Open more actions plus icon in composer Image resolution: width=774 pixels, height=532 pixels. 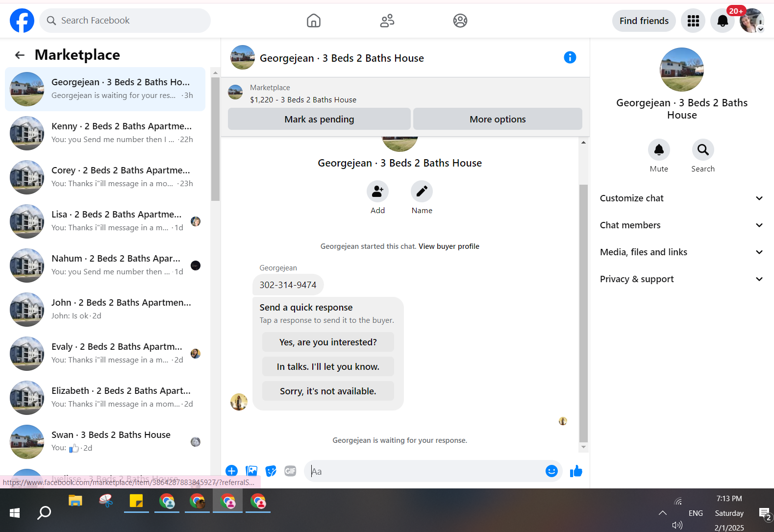pyautogui.click(x=231, y=471)
